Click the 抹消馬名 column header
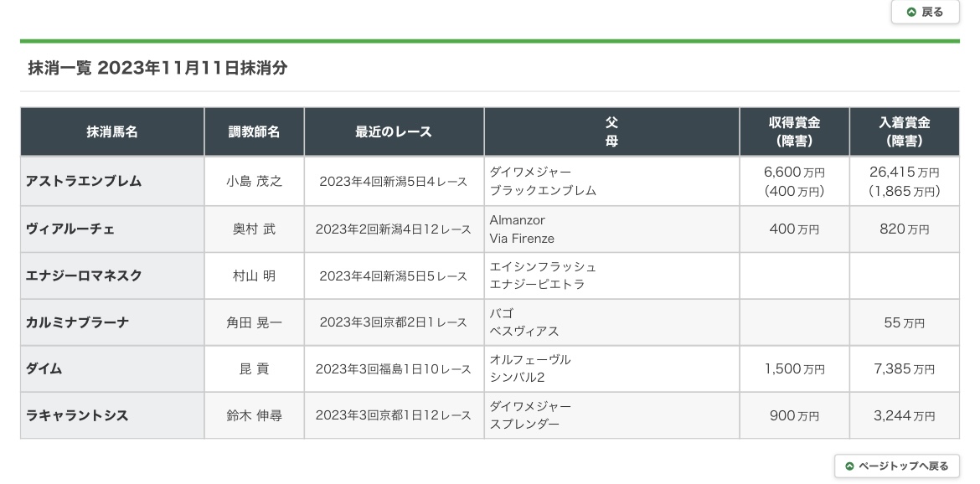Image resolution: width=980 pixels, height=484 pixels. point(112,131)
